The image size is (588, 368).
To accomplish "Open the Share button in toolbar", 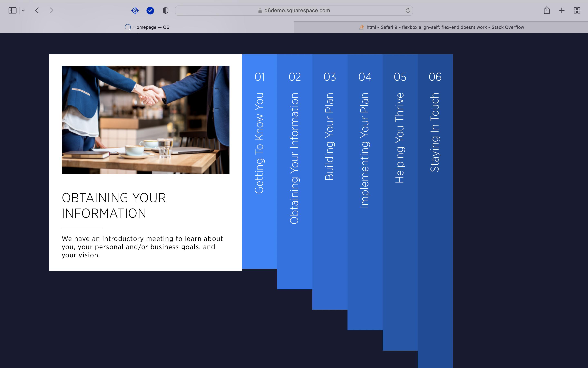I will pos(547,10).
